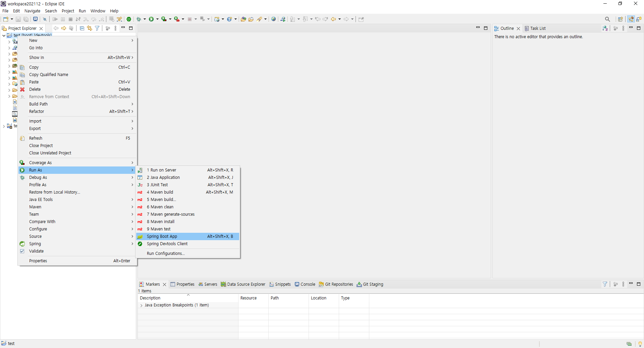
Task: Click the magnifier Search icon at top right
Action: coord(607,19)
